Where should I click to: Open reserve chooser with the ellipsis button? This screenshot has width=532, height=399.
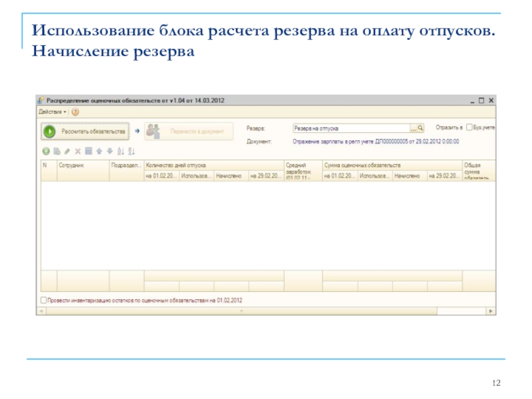tap(412, 128)
